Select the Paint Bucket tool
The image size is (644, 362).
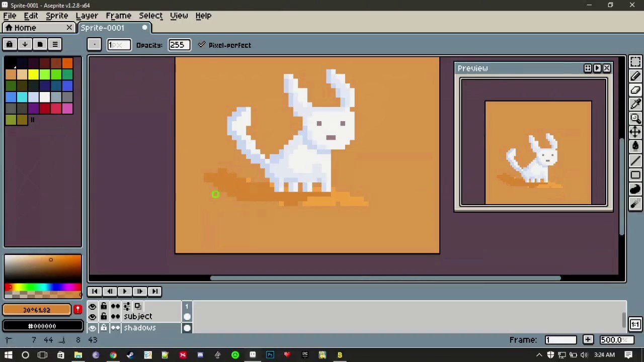(x=635, y=146)
